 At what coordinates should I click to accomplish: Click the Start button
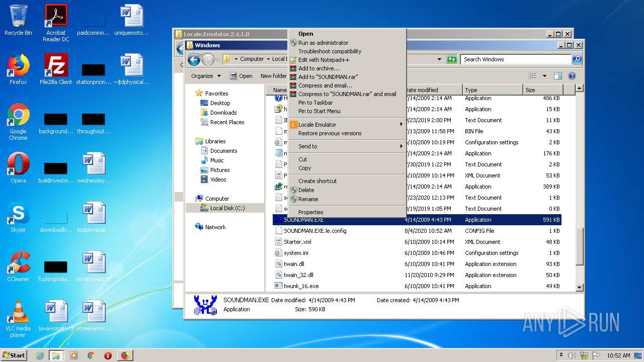(14, 355)
